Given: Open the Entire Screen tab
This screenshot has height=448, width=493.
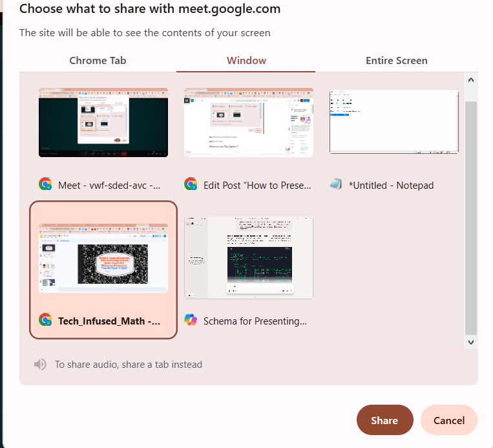Looking at the screenshot, I should coord(396,60).
